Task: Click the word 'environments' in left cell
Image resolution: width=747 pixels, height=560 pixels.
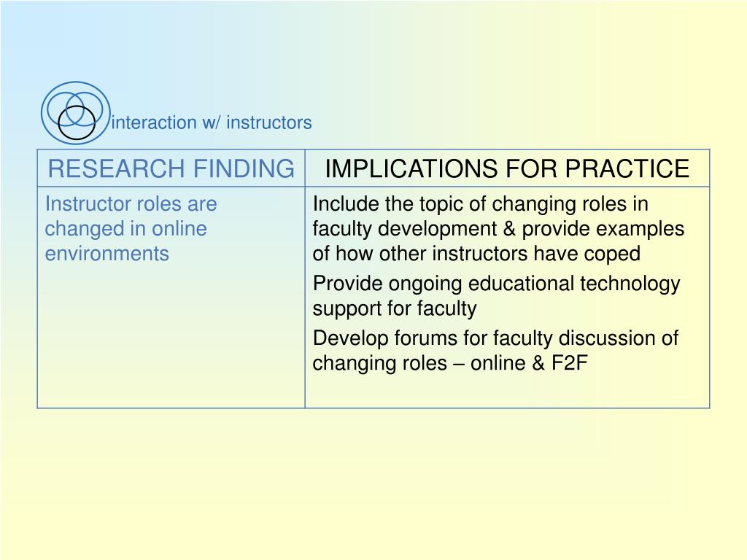Action: pos(107,254)
